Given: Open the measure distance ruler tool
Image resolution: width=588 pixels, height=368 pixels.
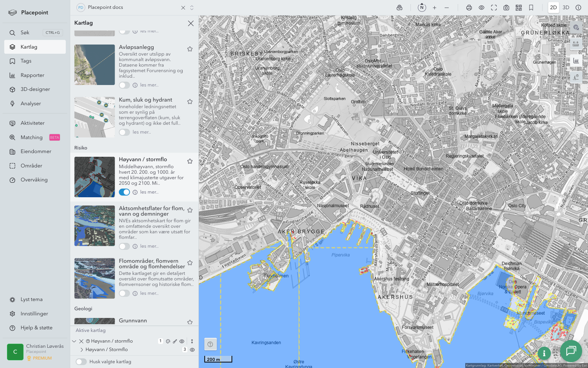Looking at the screenshot, I should (x=576, y=44).
